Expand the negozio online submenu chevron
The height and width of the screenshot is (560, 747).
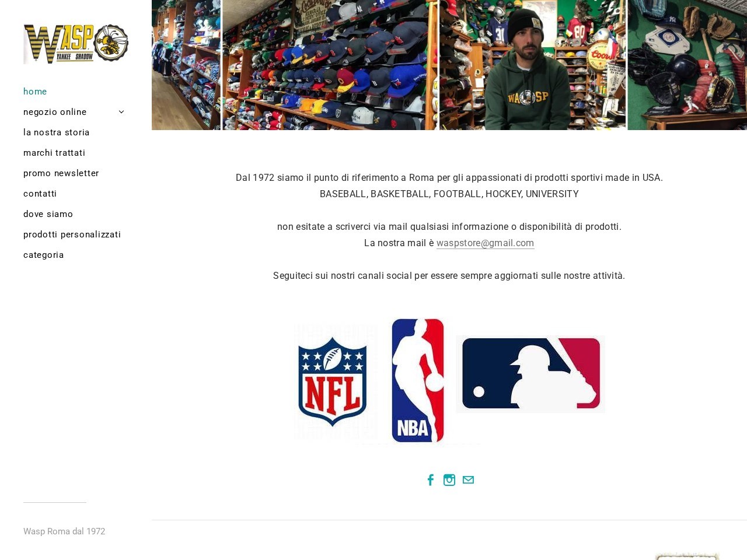(121, 111)
